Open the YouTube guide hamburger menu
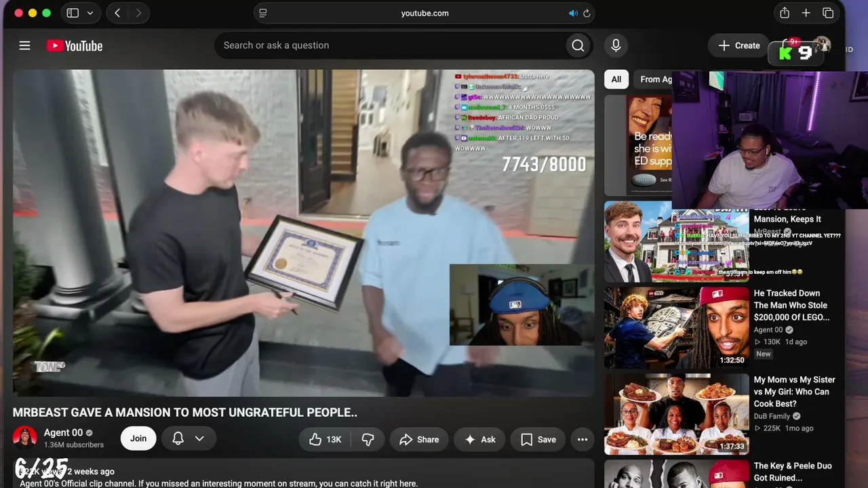 click(x=24, y=45)
